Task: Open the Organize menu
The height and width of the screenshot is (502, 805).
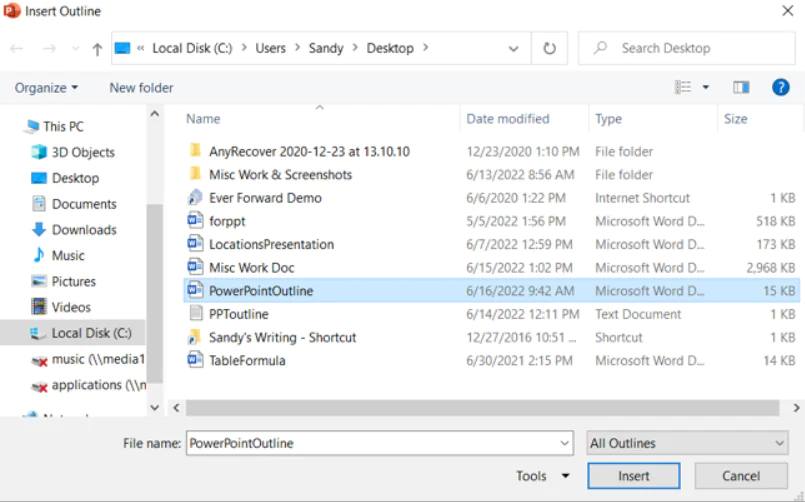Action: [x=46, y=88]
